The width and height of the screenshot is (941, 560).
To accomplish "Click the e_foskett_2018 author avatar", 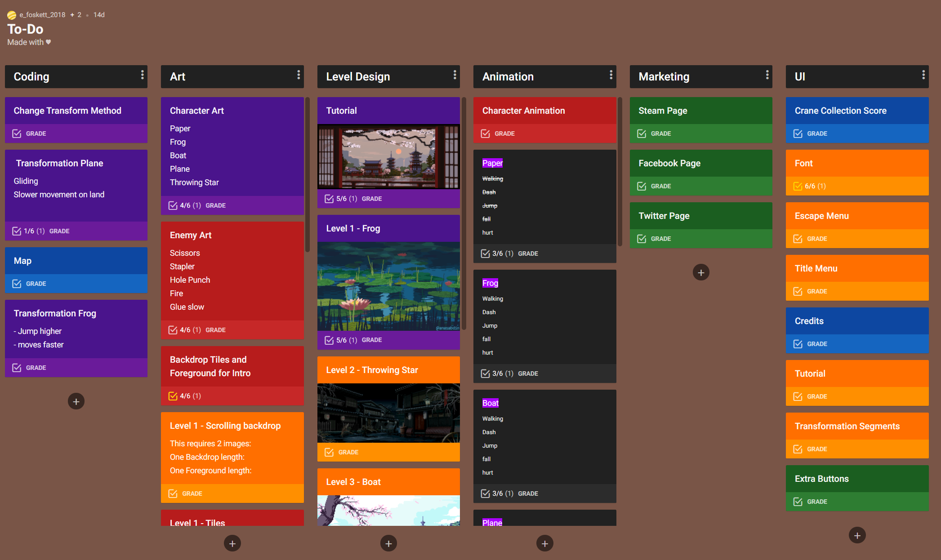I will [x=12, y=15].
